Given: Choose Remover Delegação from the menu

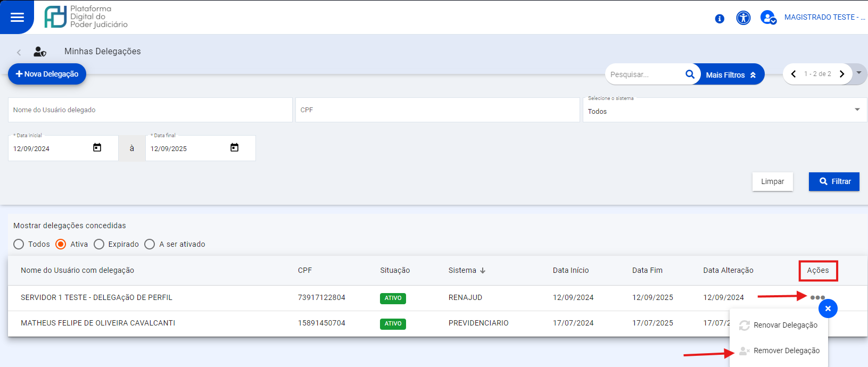Looking at the screenshot, I should click(x=786, y=351).
